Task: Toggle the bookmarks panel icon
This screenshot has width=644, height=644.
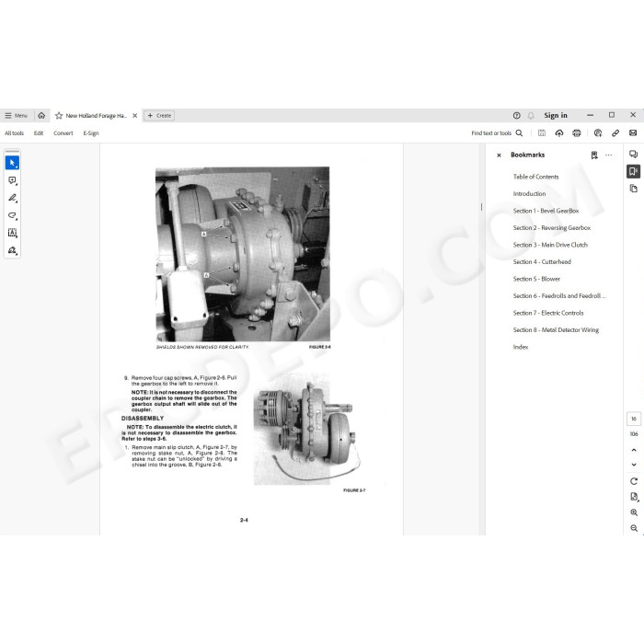Action: (x=633, y=171)
